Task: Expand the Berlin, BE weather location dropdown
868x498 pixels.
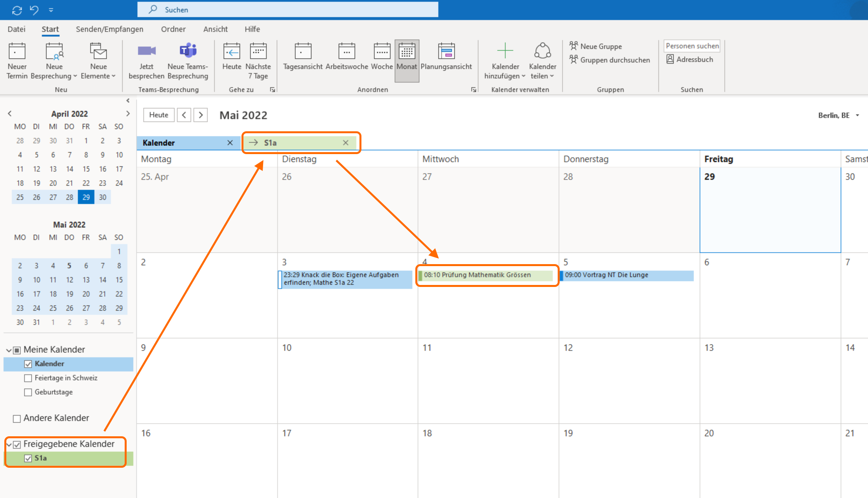Action: tap(857, 115)
